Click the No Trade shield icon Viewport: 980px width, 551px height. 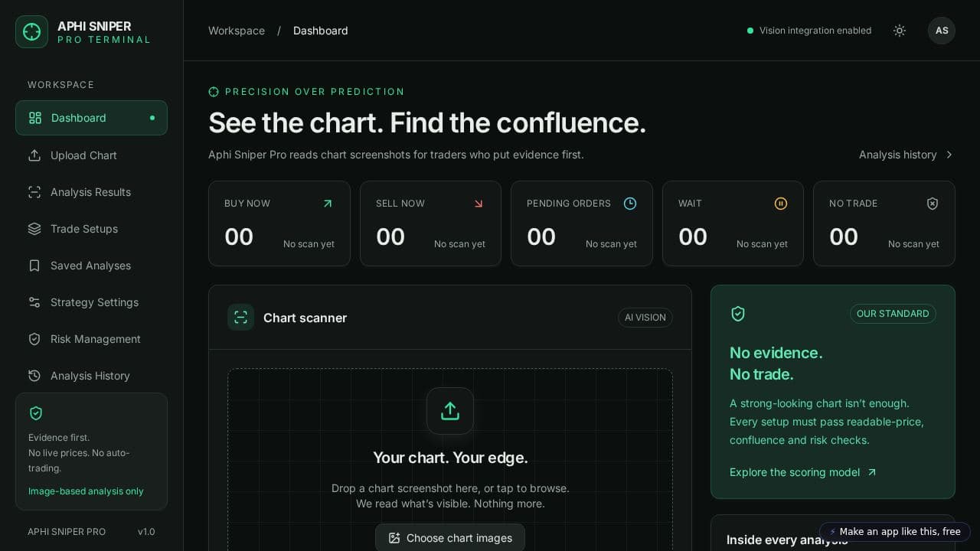pyautogui.click(x=933, y=204)
